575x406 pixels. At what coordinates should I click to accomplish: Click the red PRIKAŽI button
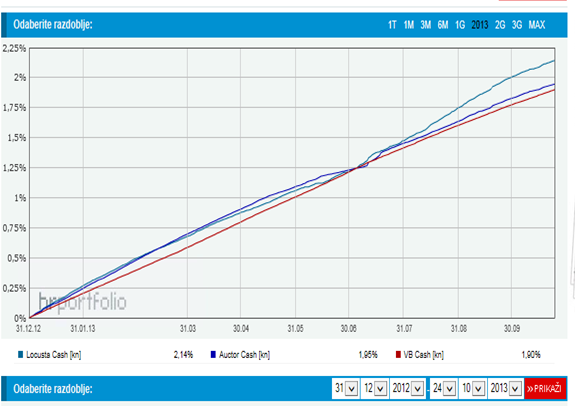[x=545, y=388]
